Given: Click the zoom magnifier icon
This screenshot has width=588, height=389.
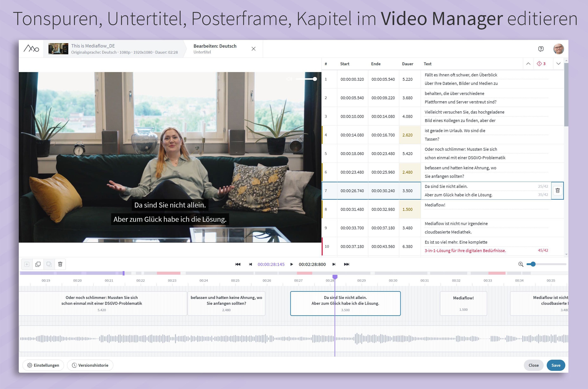Looking at the screenshot, I should (521, 264).
